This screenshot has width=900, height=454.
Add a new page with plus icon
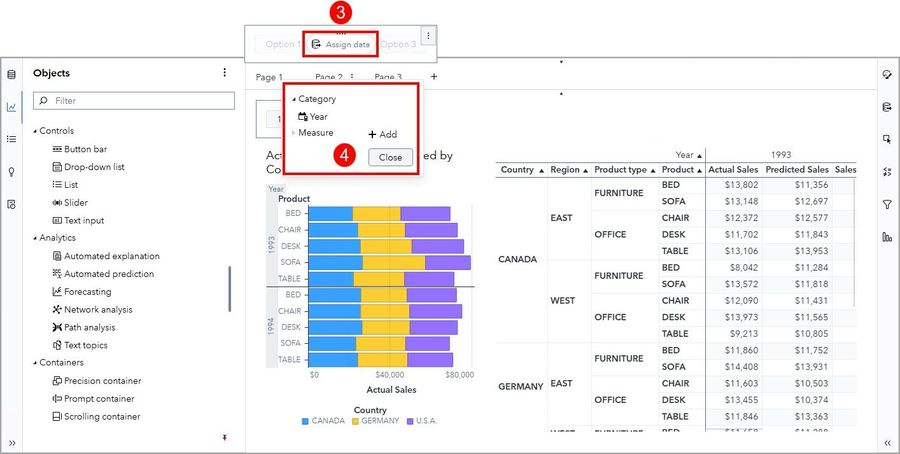(x=434, y=76)
